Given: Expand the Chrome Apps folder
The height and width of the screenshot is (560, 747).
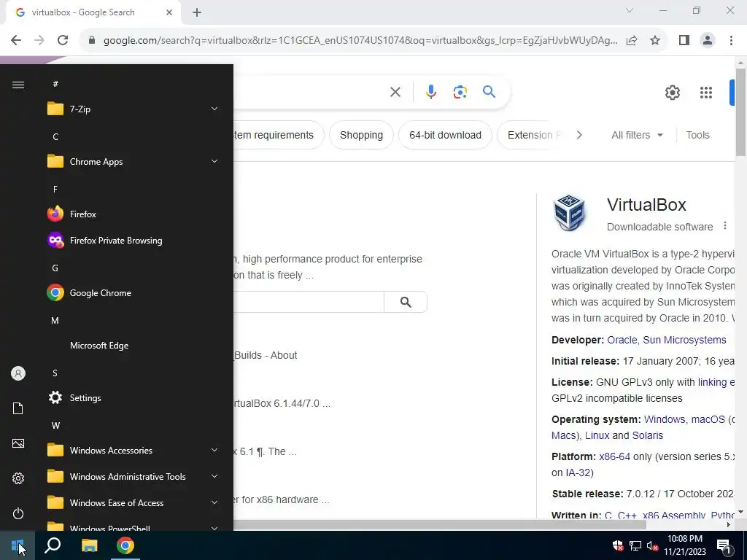Looking at the screenshot, I should tap(133, 161).
